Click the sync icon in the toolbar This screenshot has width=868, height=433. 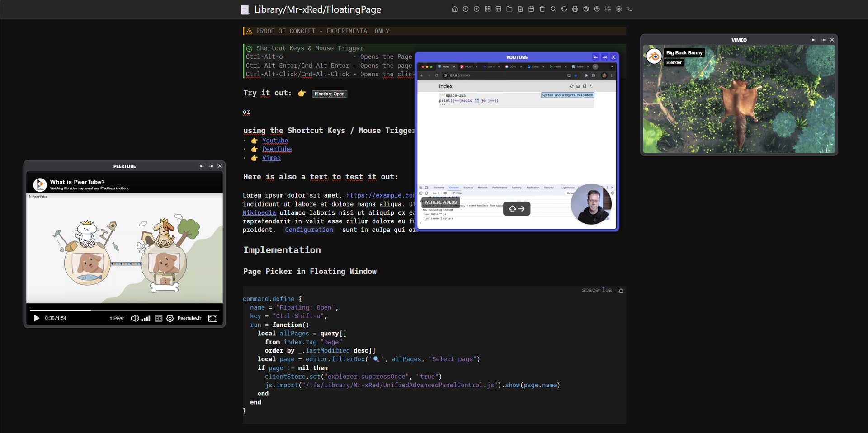(x=564, y=9)
